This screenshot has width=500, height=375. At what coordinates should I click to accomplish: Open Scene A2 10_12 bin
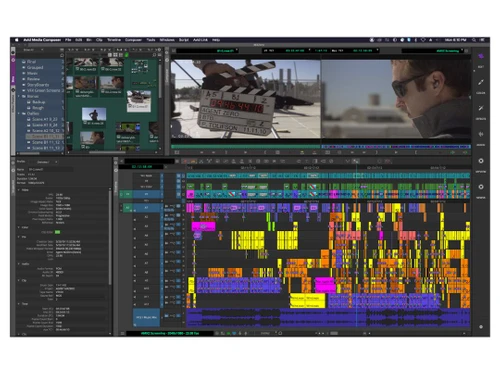[x=46, y=131]
